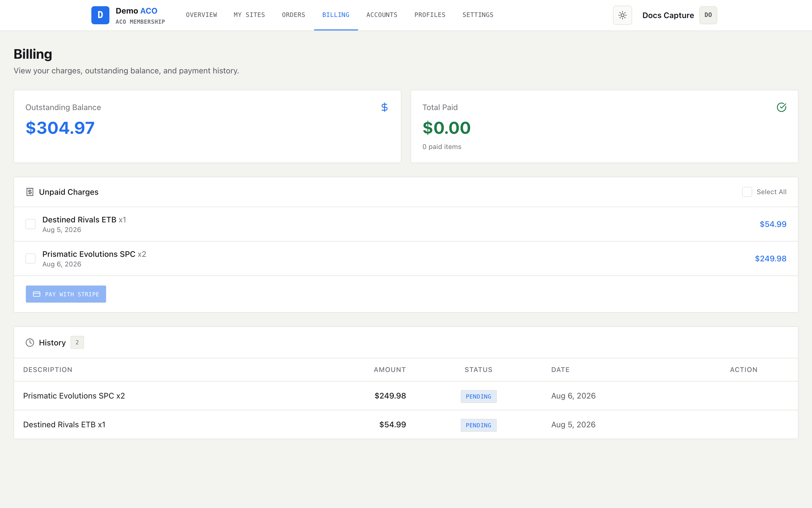The width and height of the screenshot is (812, 508).
Task: Click the PENDING badge for Prismatic Evolutions
Action: pyautogui.click(x=478, y=397)
